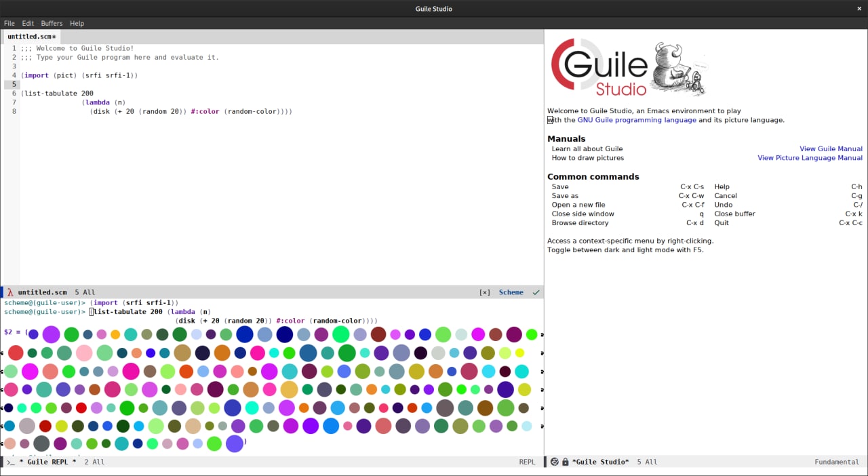
Task: Click the red lambda icon in the mode line
Action: point(10,292)
